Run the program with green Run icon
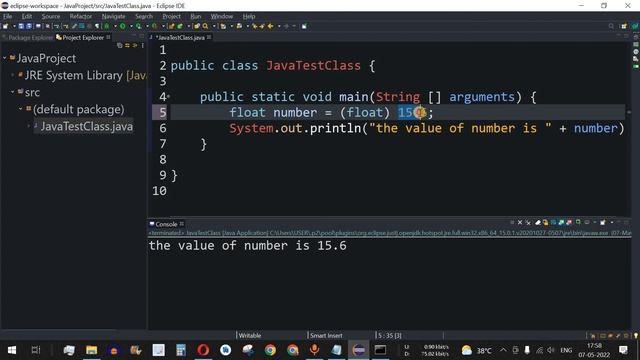Viewport: 640px width, 360px height. [x=122, y=26]
